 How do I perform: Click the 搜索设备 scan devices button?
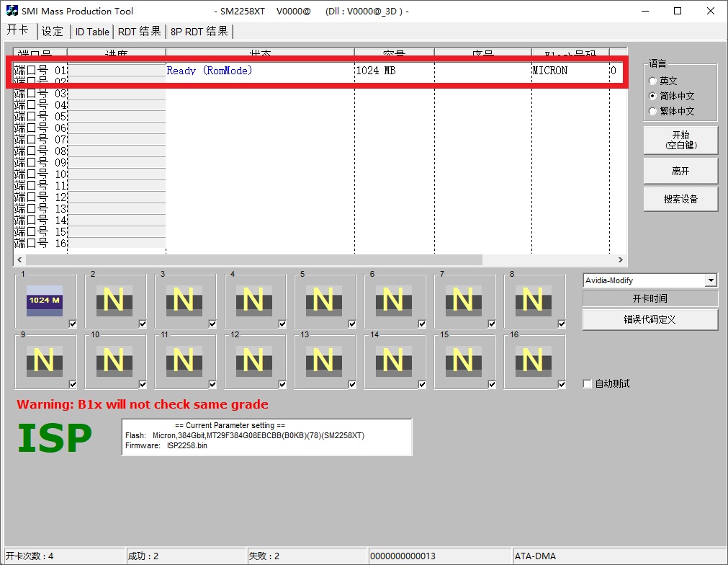click(x=680, y=199)
